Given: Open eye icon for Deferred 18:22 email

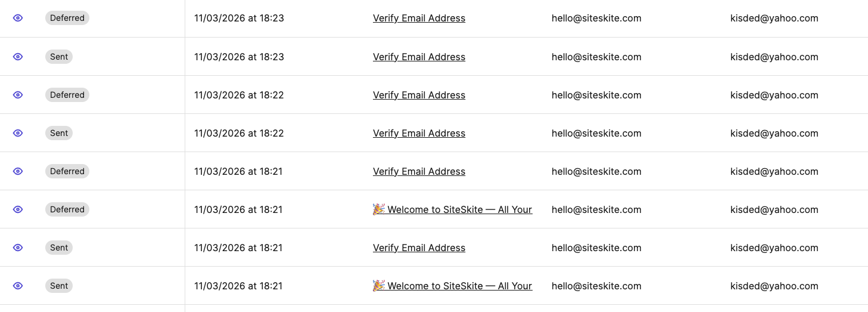Looking at the screenshot, I should coord(18,95).
